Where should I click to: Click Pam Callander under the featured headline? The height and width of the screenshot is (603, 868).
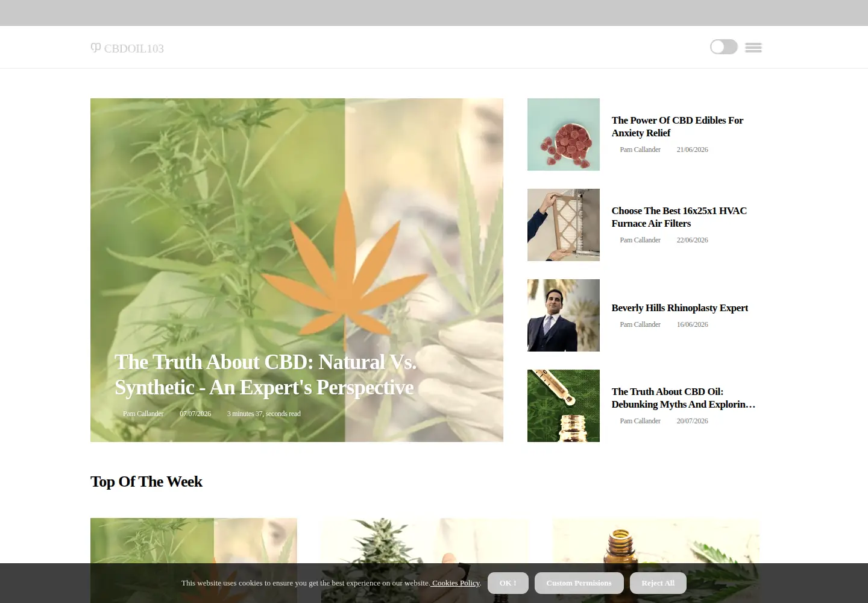pyautogui.click(x=143, y=414)
